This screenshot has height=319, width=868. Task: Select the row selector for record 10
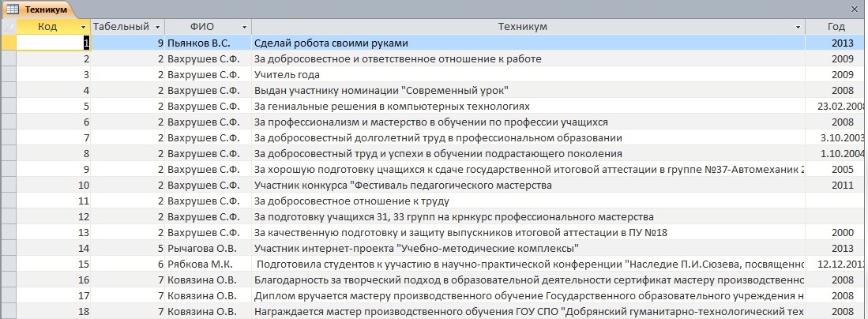click(9, 186)
